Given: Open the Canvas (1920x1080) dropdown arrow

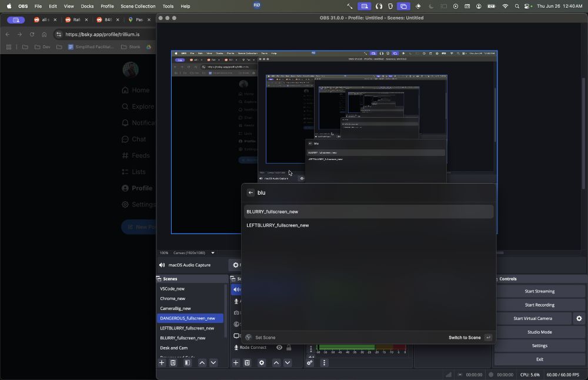Looking at the screenshot, I should (x=213, y=253).
